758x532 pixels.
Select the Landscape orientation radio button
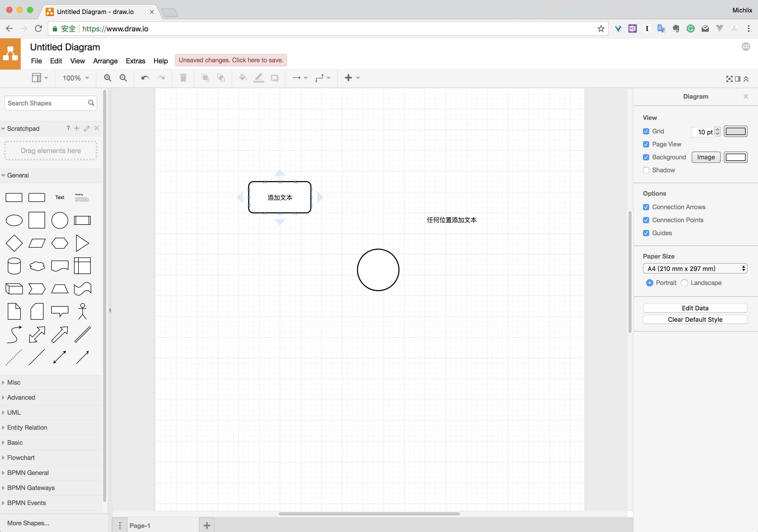[684, 283]
